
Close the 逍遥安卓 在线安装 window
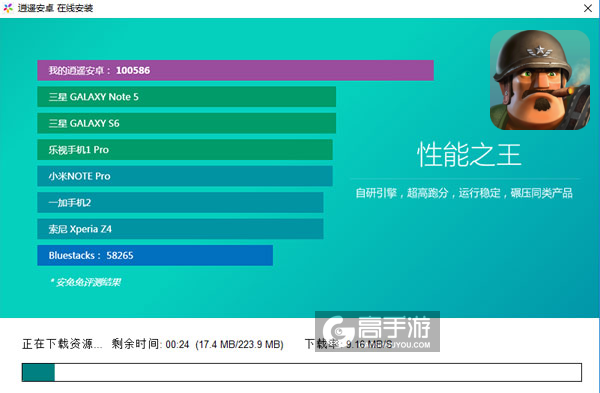[588, 8]
